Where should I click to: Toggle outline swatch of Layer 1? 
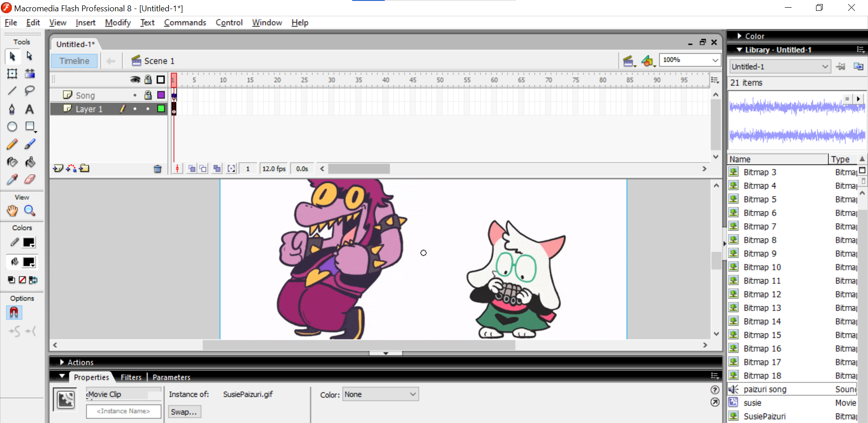point(161,108)
